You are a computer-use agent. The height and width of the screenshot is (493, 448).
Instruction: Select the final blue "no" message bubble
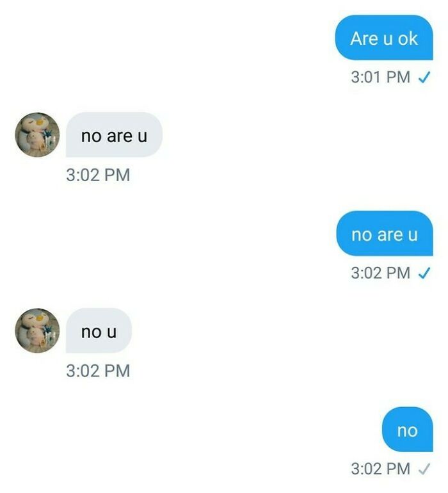(x=408, y=430)
